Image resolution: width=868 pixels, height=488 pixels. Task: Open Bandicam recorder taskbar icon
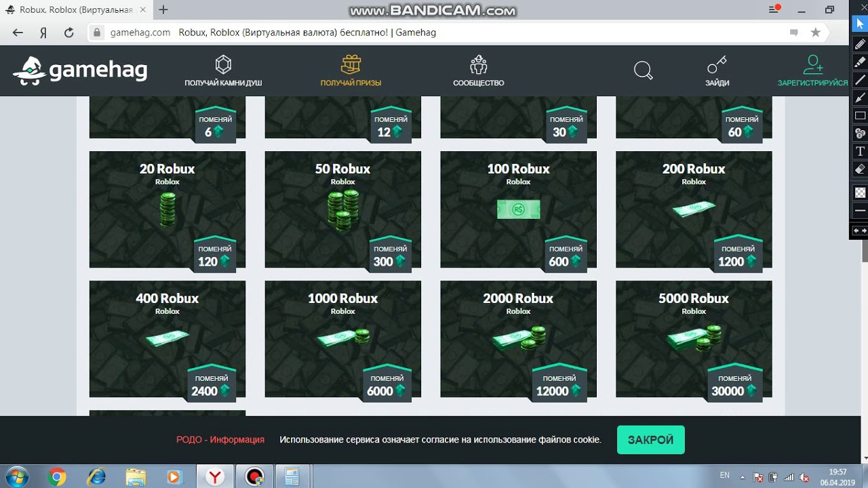(x=254, y=476)
